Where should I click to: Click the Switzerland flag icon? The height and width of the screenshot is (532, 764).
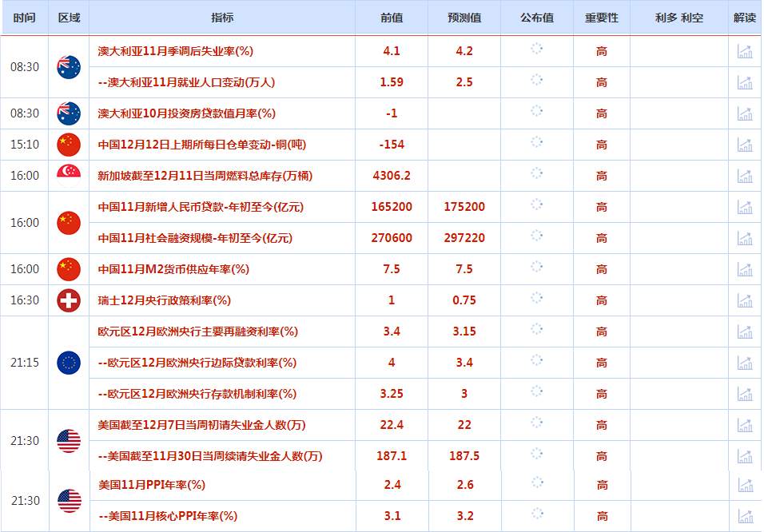pos(69,300)
